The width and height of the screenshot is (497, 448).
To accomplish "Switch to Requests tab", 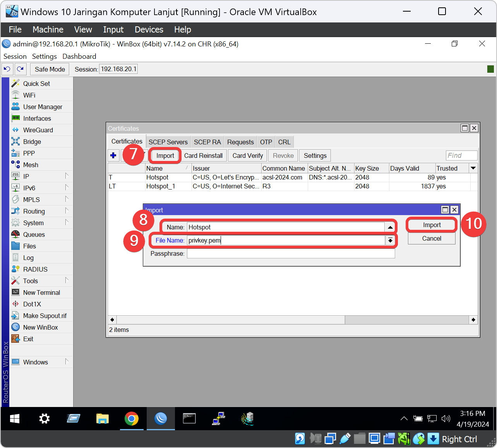I will pyautogui.click(x=240, y=142).
